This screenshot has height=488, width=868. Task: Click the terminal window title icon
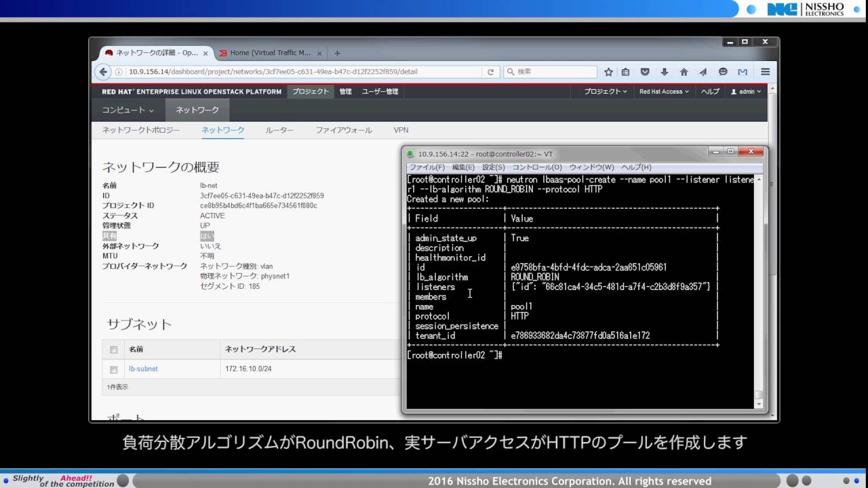(x=411, y=154)
